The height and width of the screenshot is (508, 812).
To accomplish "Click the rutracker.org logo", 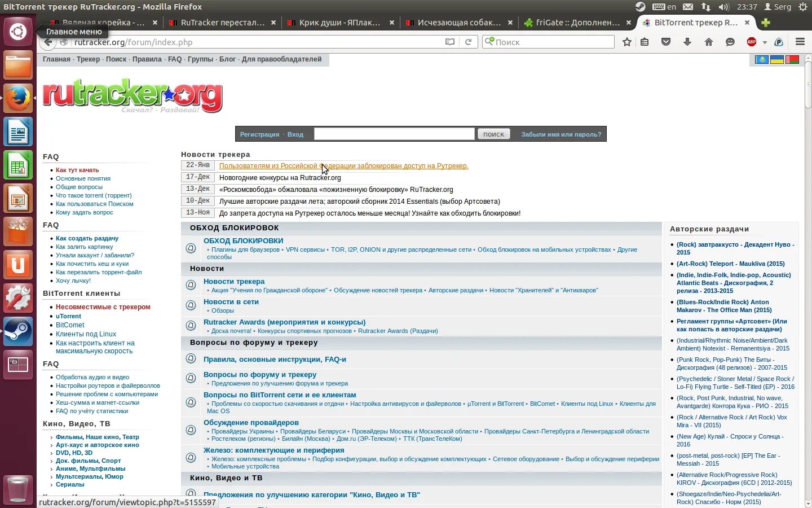I will click(133, 95).
